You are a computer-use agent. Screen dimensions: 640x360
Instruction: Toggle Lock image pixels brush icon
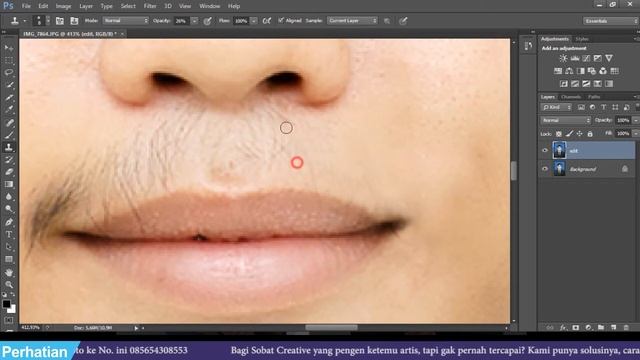pyautogui.click(x=569, y=134)
